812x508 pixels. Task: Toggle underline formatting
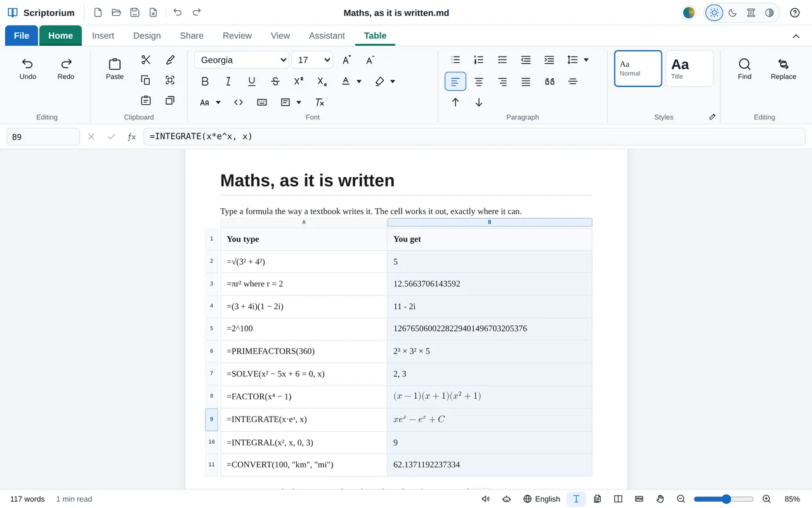(x=252, y=81)
